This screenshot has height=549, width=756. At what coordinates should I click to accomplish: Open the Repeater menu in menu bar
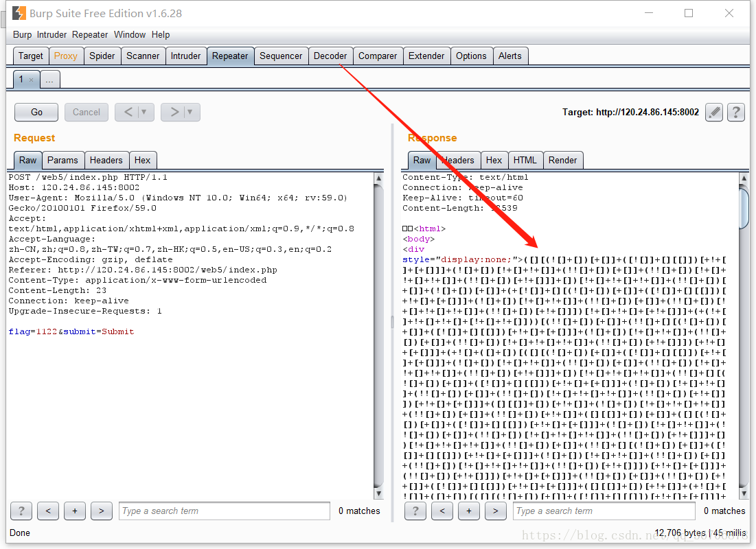(90, 35)
